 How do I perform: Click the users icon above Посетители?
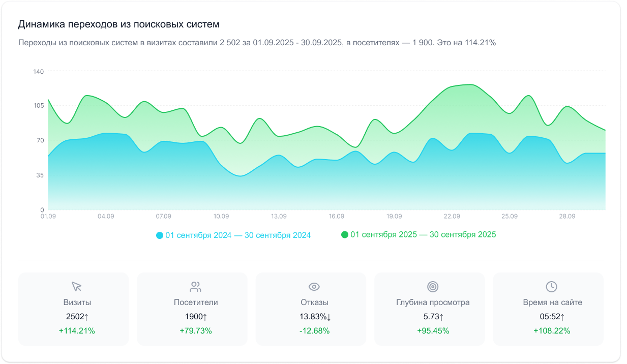tap(195, 286)
